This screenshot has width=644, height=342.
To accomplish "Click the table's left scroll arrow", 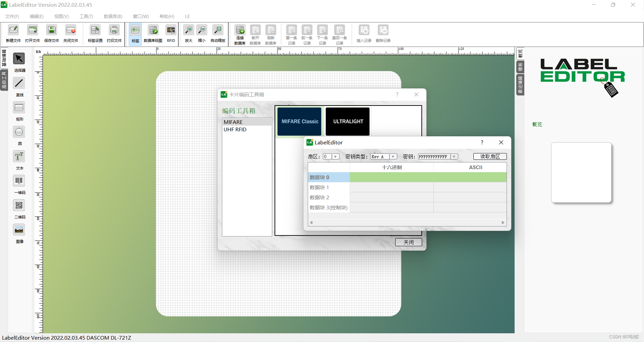I will pyautogui.click(x=311, y=222).
